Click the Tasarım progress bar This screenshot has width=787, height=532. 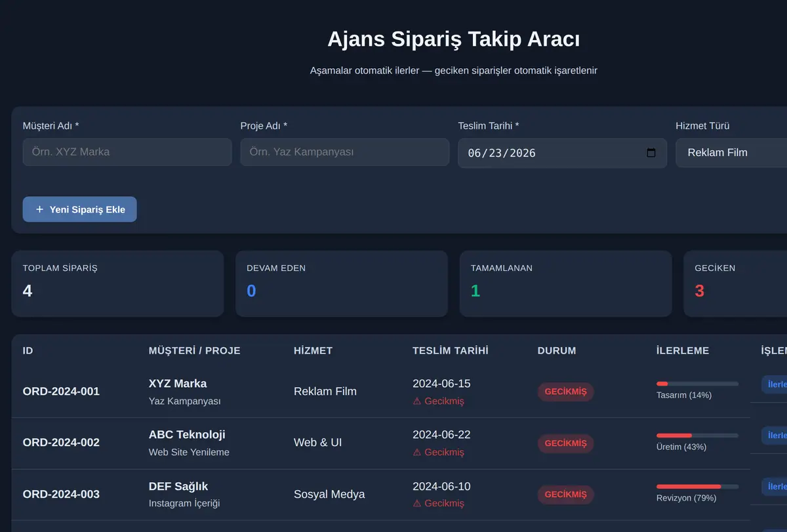point(697,384)
